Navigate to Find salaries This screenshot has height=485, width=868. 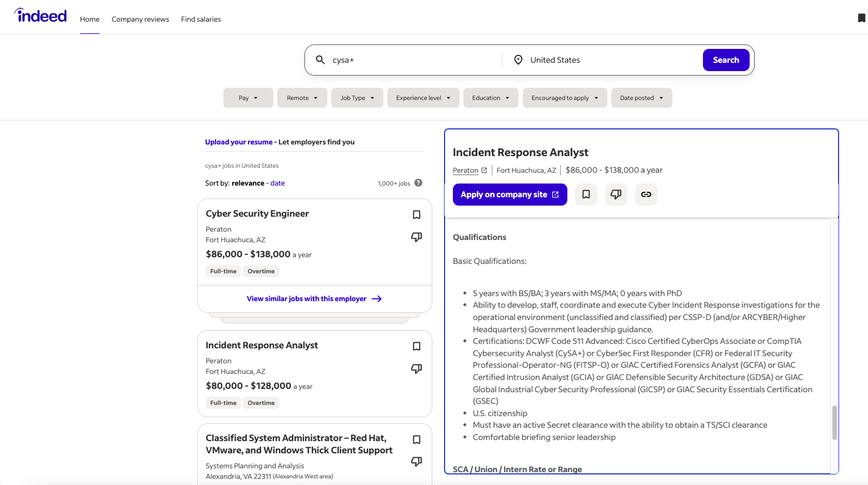[201, 19]
